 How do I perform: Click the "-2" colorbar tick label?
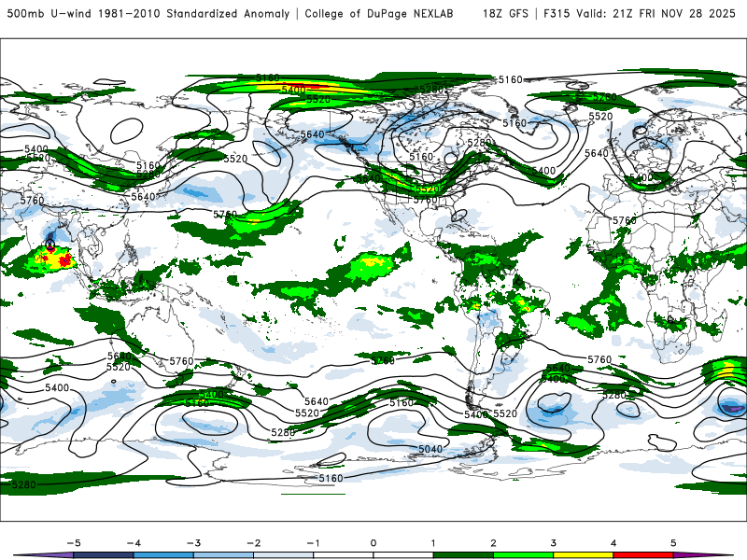click(253, 543)
